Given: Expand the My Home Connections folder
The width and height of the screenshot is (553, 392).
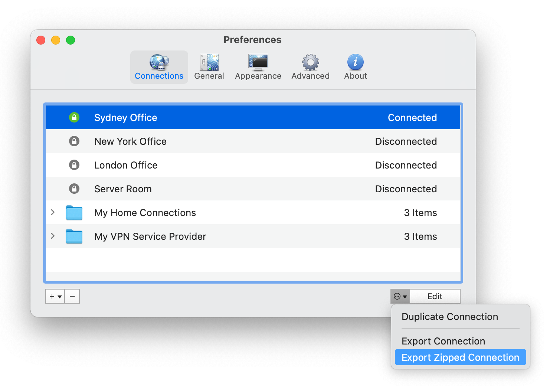Looking at the screenshot, I should (53, 212).
